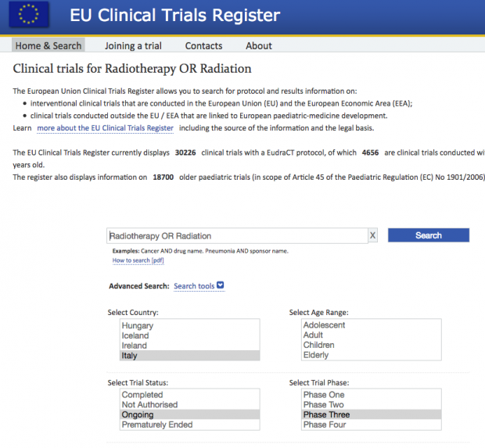
Task: Clear search with the X button
Action: click(x=372, y=235)
